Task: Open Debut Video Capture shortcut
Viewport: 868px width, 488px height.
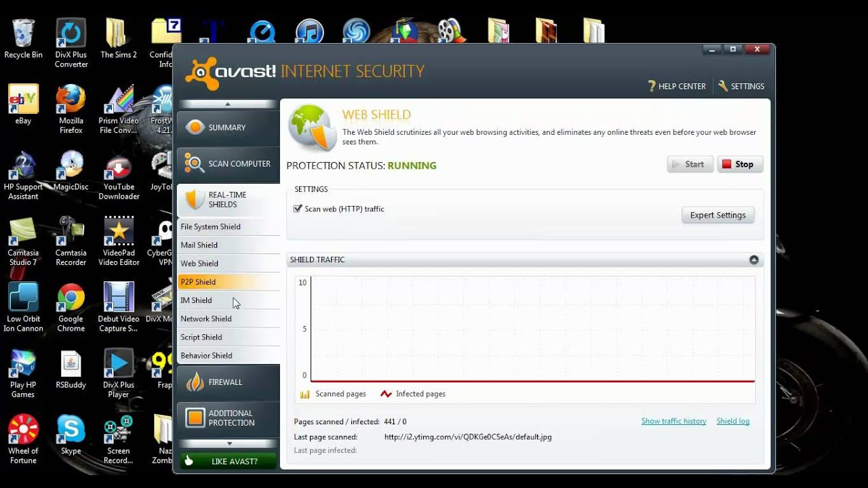Action: point(119,307)
